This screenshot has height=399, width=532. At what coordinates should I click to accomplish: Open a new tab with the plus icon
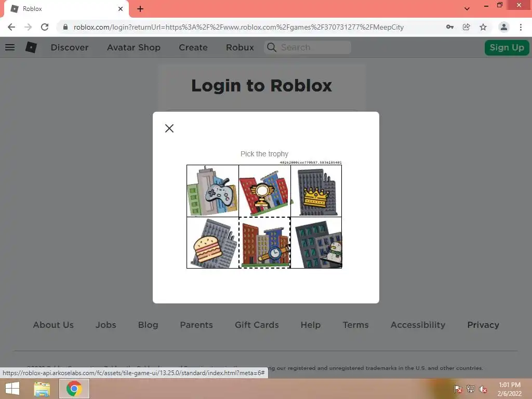coord(140,9)
